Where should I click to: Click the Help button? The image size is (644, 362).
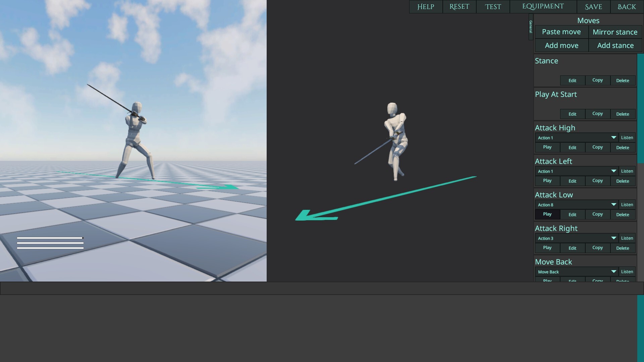click(425, 6)
